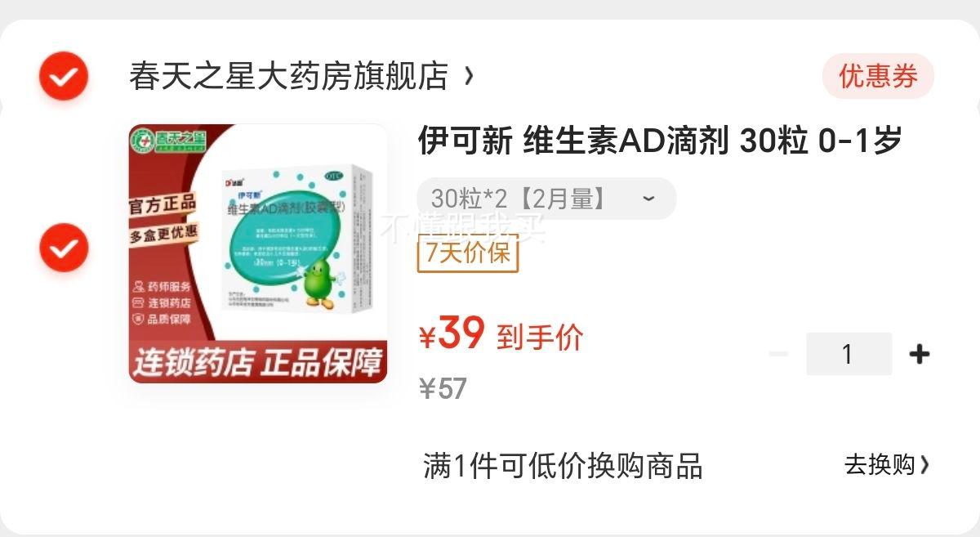Increase quantity with the plus icon
The image size is (980, 537).
[920, 354]
